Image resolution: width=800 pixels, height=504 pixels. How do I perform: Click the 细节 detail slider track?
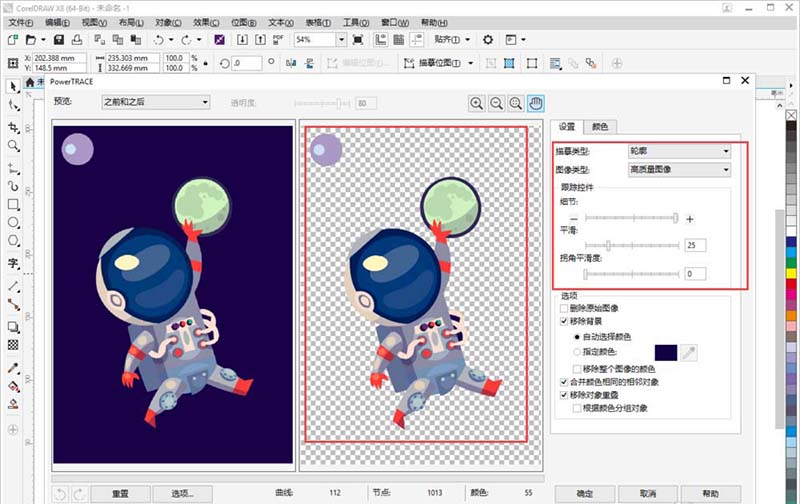point(632,218)
